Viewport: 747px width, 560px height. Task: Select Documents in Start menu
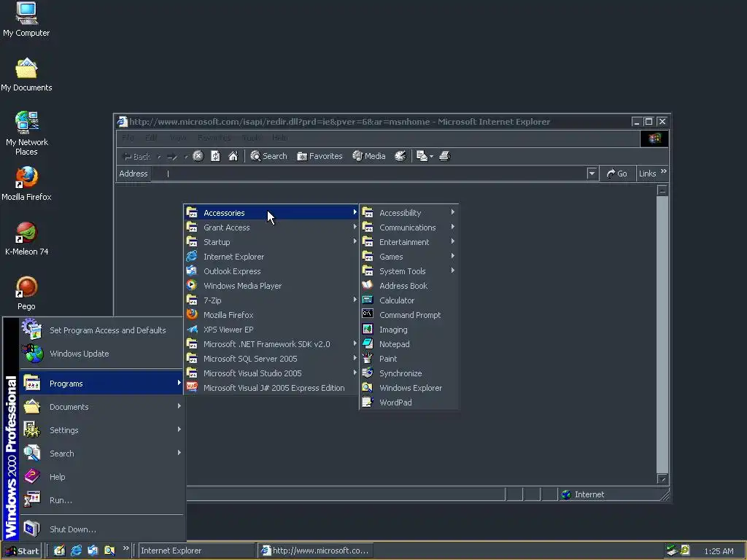click(x=101, y=407)
